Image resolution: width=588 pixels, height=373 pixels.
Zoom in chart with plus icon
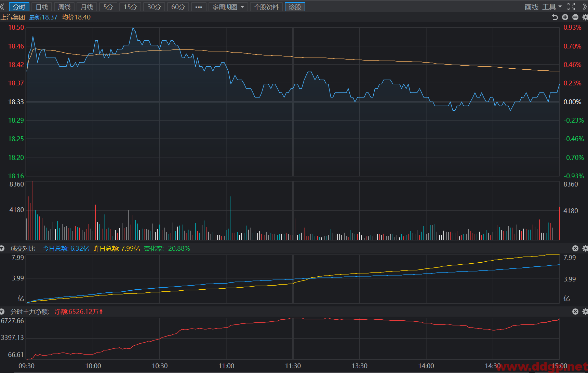565,17
